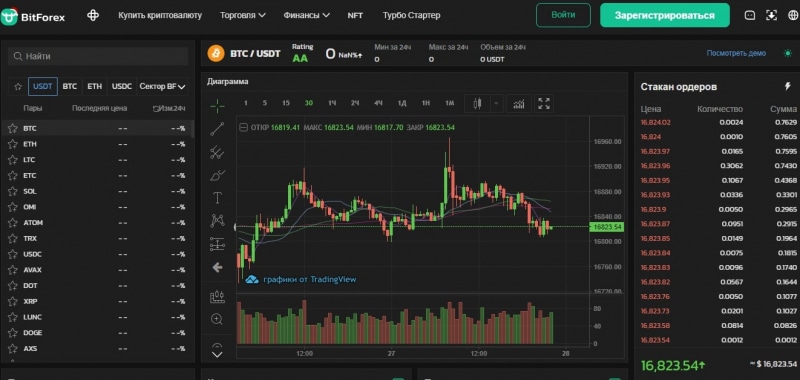Click the candlestick chart icon in drawing toolbar

click(x=217, y=297)
